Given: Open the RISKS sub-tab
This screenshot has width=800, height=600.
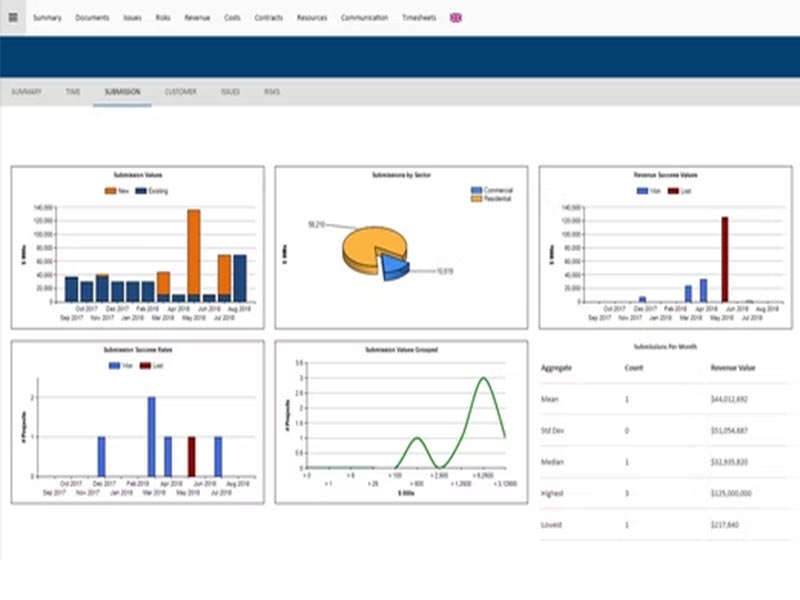Looking at the screenshot, I should [x=272, y=92].
